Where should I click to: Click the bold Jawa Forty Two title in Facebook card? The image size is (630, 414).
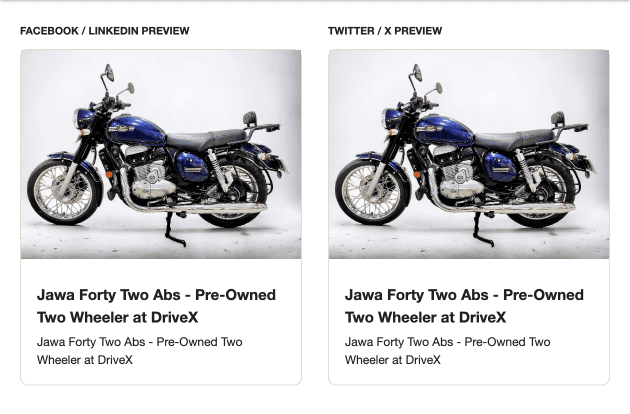pos(156,306)
